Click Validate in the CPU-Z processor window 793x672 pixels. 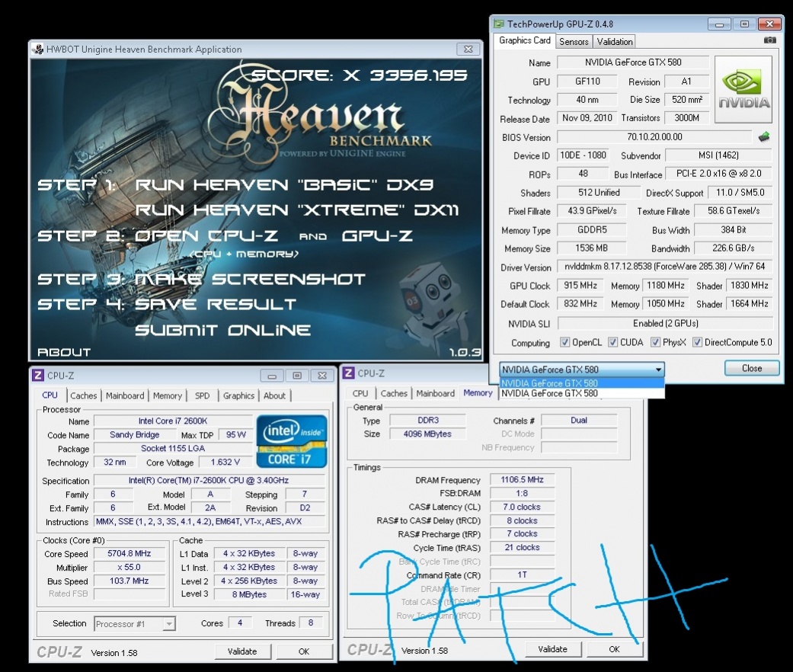click(241, 651)
